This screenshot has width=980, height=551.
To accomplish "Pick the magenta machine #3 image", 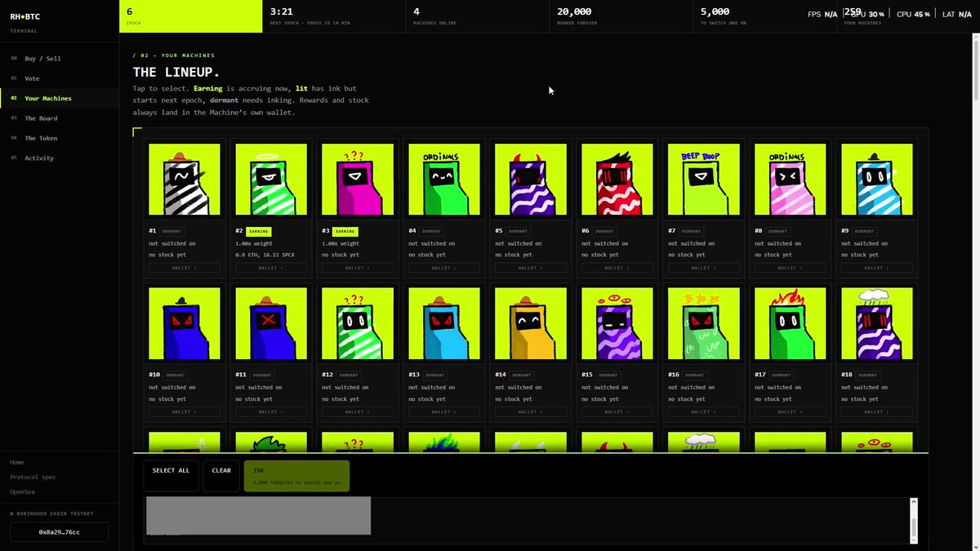I will 358,180.
